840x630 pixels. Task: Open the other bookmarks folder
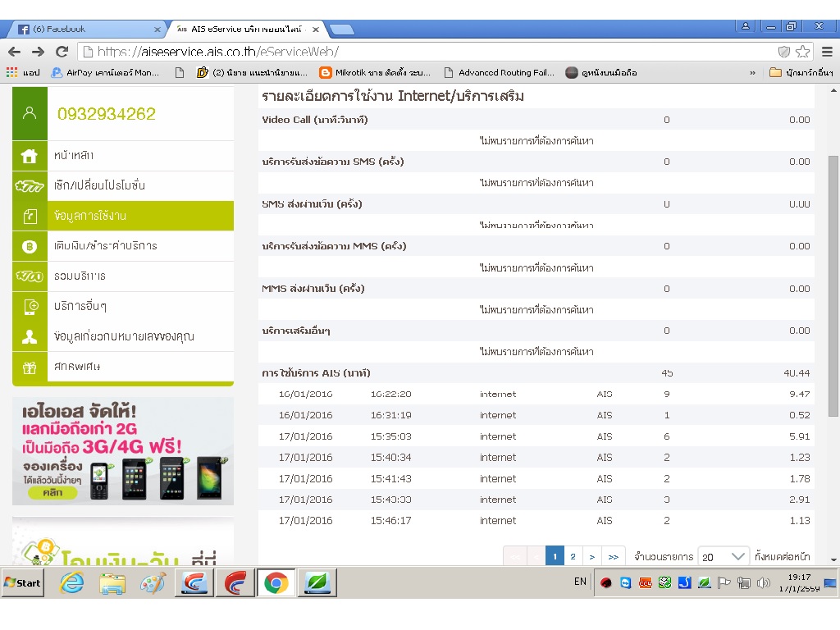coord(801,72)
